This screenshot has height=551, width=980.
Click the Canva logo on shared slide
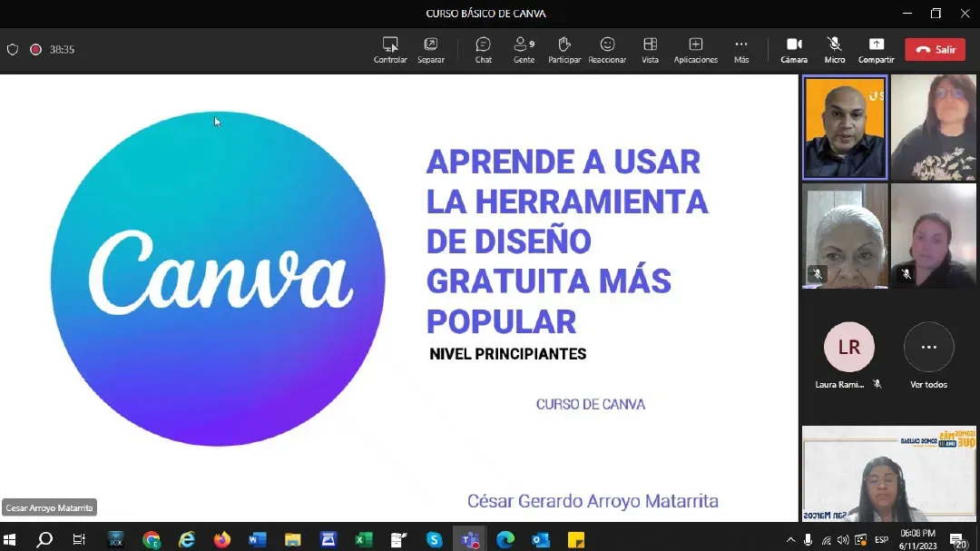pyautogui.click(x=218, y=279)
